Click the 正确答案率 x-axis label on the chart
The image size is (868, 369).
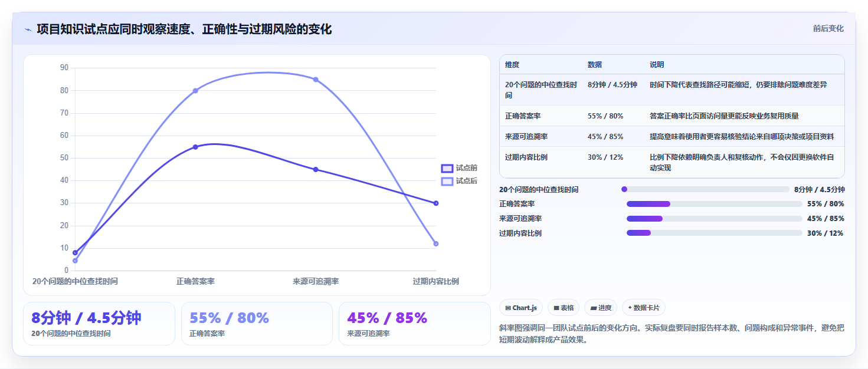[x=195, y=281]
